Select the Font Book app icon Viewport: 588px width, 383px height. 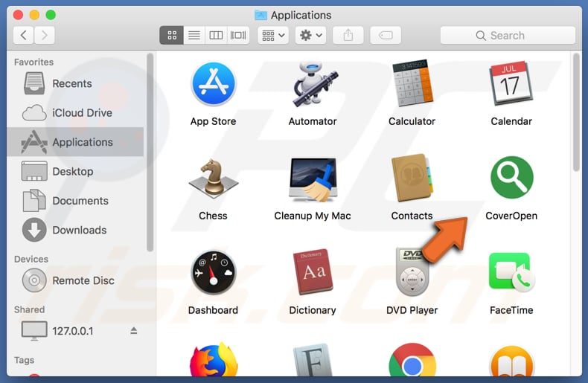(313, 361)
